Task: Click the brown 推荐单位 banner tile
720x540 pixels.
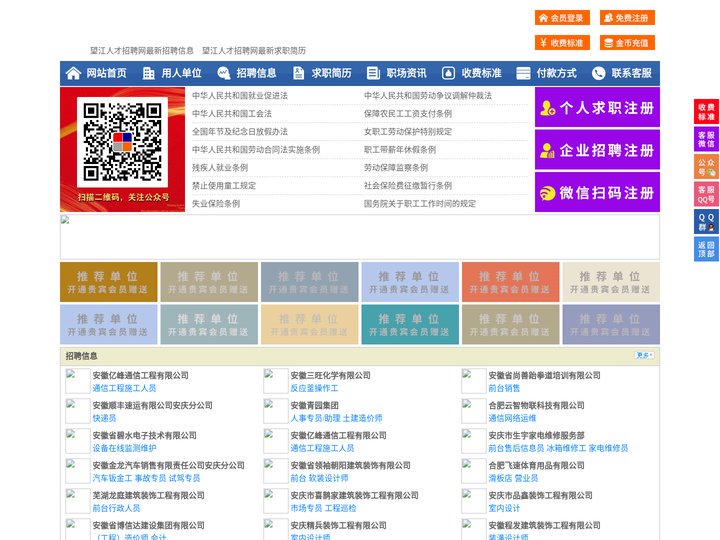Action: 108,282
